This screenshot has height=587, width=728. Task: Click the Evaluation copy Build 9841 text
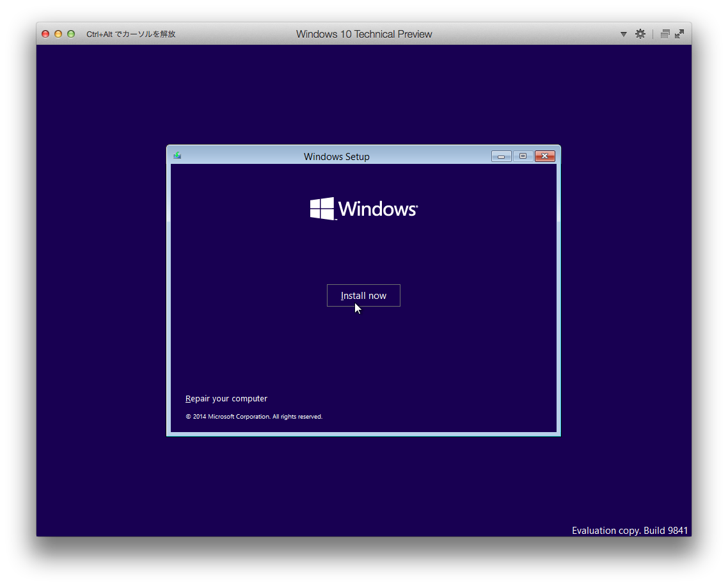629,530
